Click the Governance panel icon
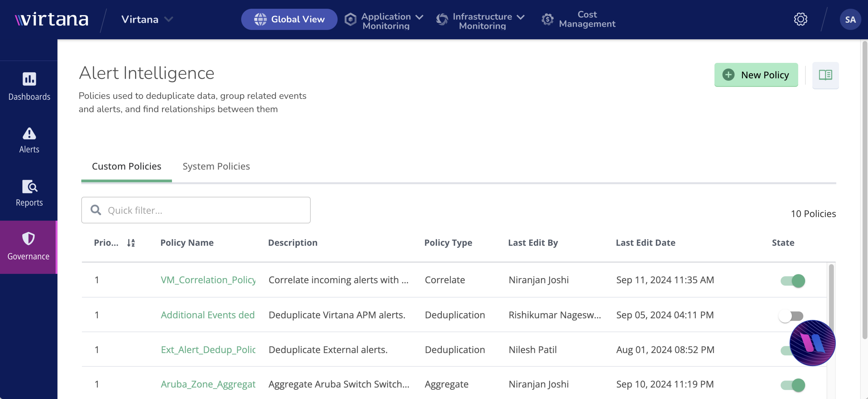Screen dimensions: 868x399 point(29,239)
